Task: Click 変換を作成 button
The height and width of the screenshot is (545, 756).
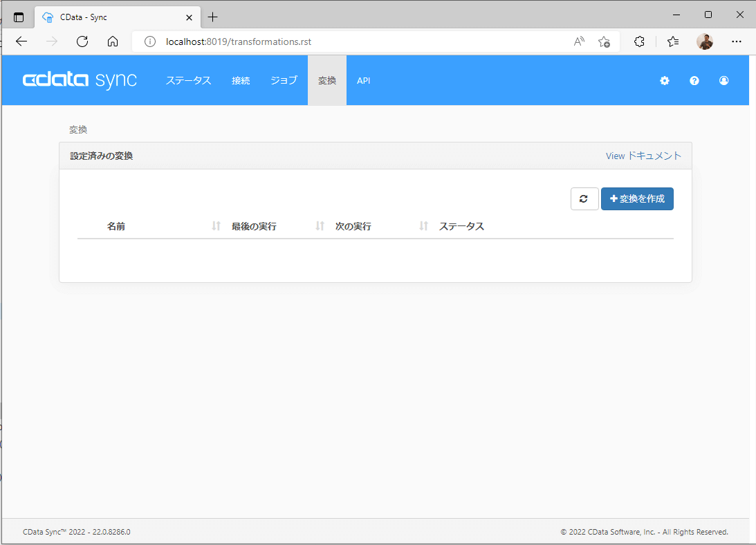Action: (x=637, y=198)
